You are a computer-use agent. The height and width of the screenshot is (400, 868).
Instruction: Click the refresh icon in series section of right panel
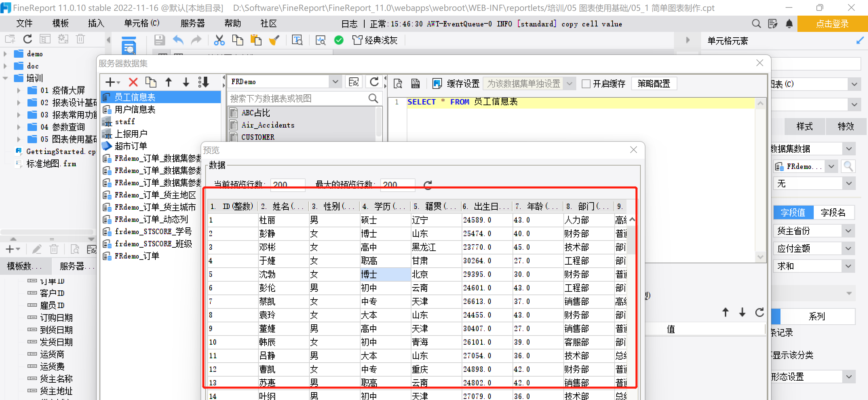[x=759, y=312]
